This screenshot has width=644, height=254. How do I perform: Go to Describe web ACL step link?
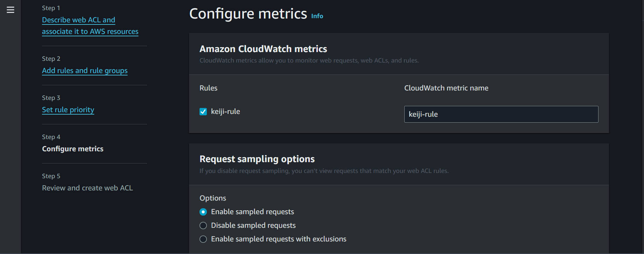tap(78, 20)
